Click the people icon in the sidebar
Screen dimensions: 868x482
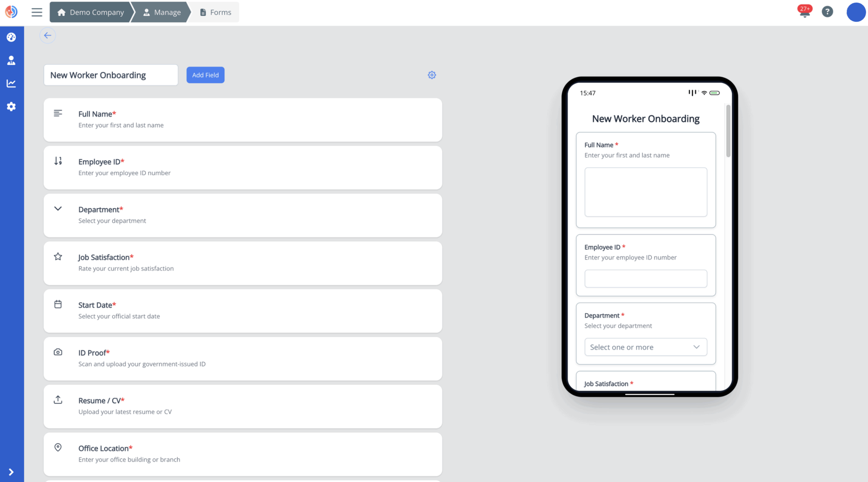11,60
